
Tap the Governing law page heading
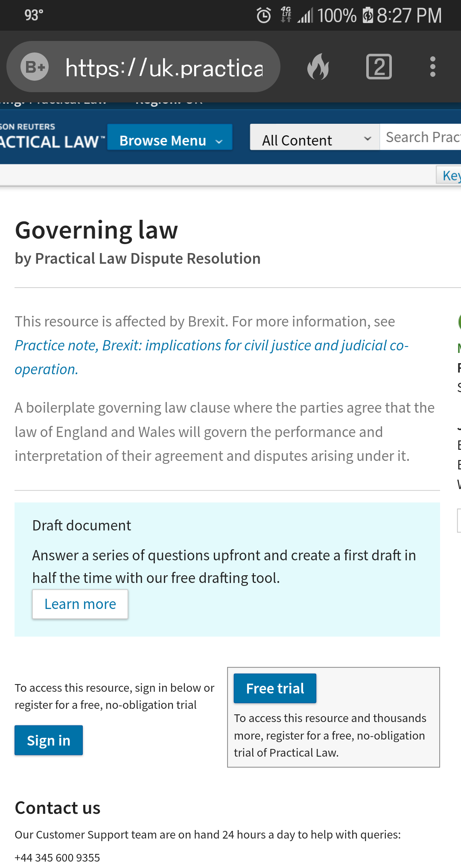point(96,230)
